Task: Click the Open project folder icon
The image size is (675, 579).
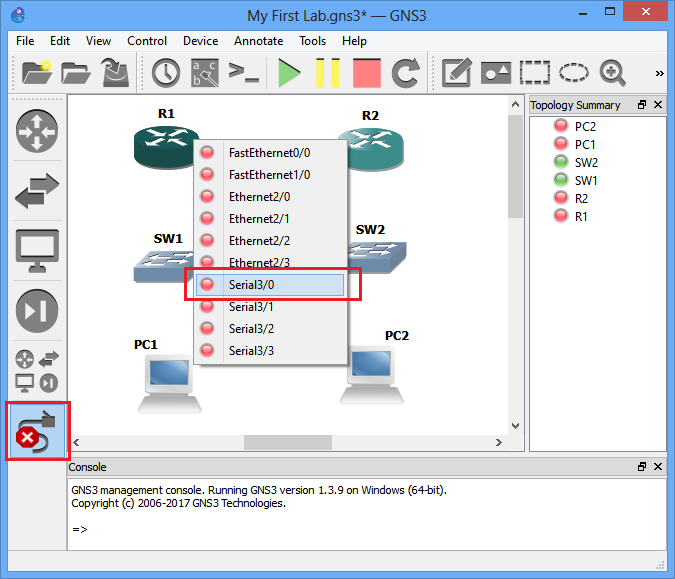Action: coord(75,73)
